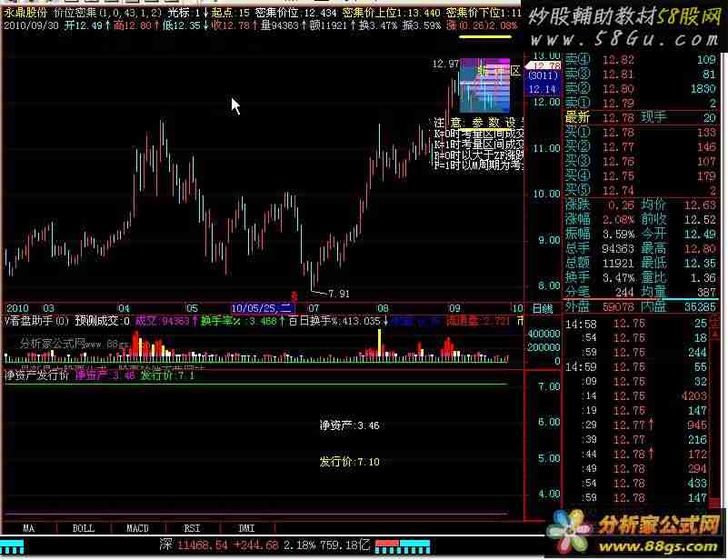Click the 400000 volume axis label
The image size is (728, 560).
click(x=544, y=334)
